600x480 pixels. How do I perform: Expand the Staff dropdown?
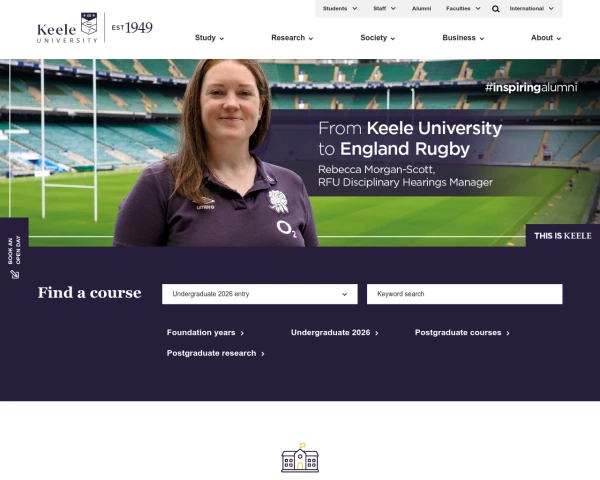(x=384, y=8)
